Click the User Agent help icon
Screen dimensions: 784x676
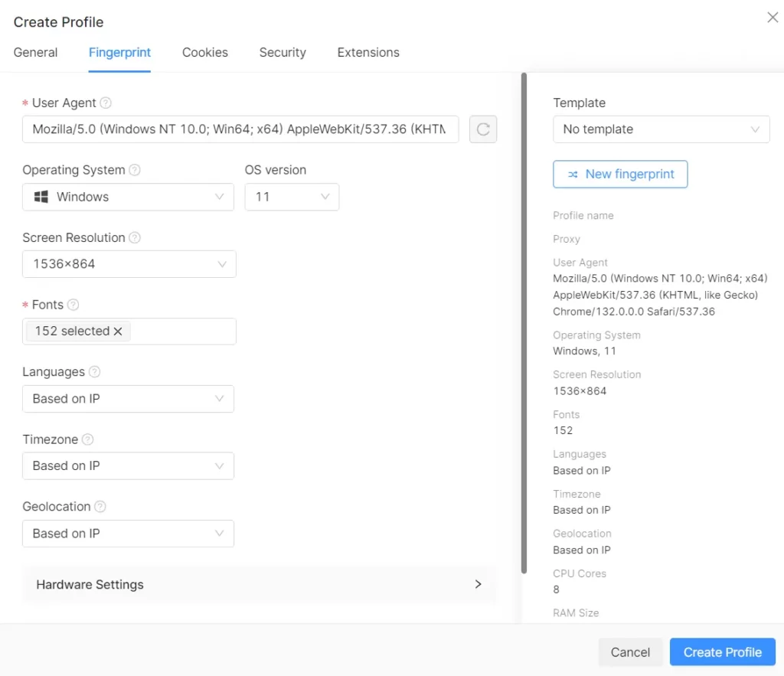pos(107,103)
